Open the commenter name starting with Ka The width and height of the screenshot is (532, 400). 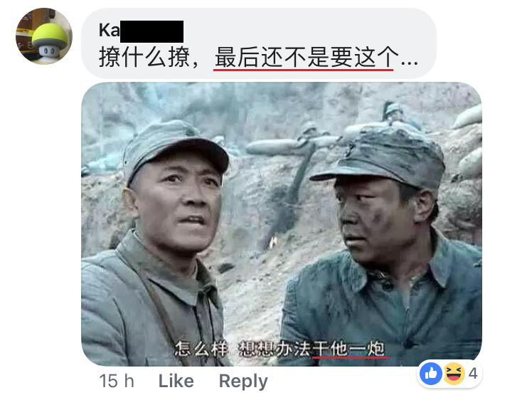(141, 31)
